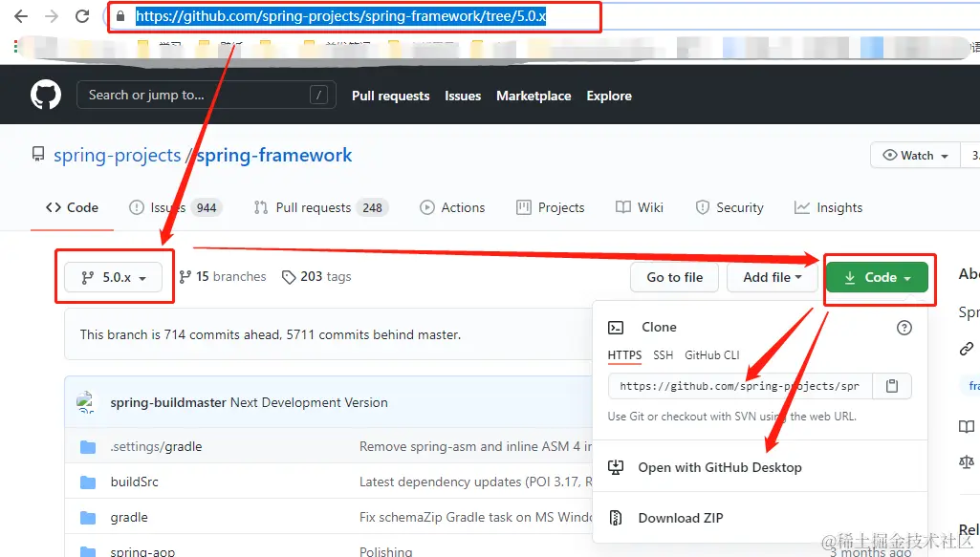The width and height of the screenshot is (980, 557).
Task: Click the repository icon beside spring-projects
Action: tap(38, 154)
